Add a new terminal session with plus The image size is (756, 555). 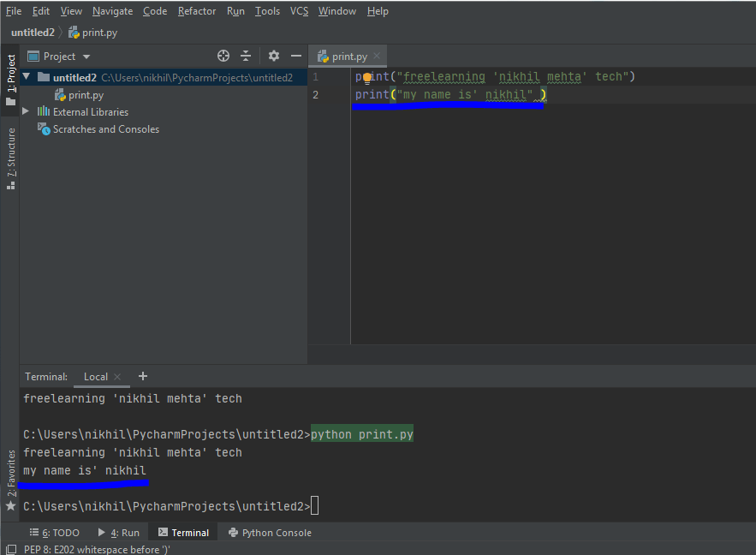point(143,376)
